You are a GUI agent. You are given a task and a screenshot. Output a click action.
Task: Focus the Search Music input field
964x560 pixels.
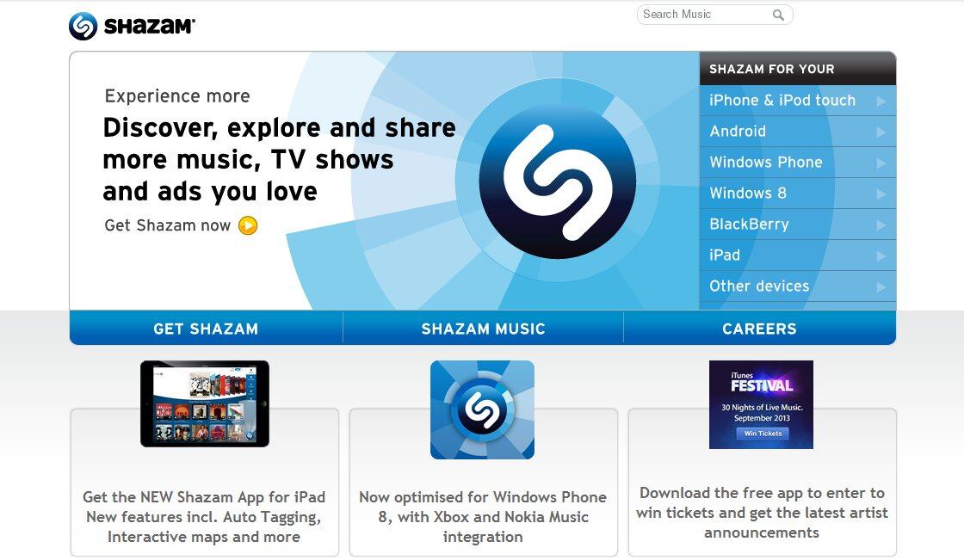pyautogui.click(x=705, y=14)
